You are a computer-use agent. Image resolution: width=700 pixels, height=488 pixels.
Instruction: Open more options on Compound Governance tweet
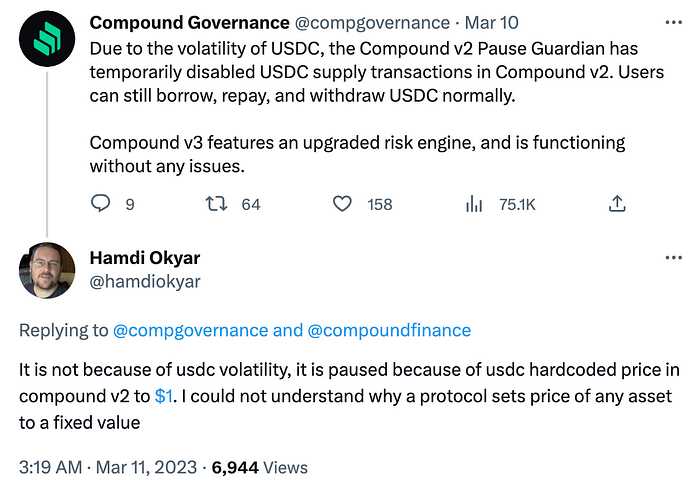(673, 20)
